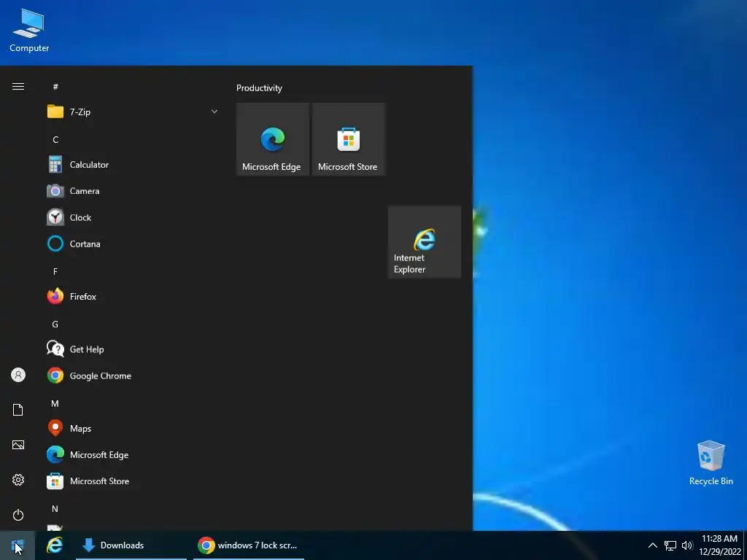Expand the 7-Zip folder chevron
The image size is (747, 560).
[214, 112]
